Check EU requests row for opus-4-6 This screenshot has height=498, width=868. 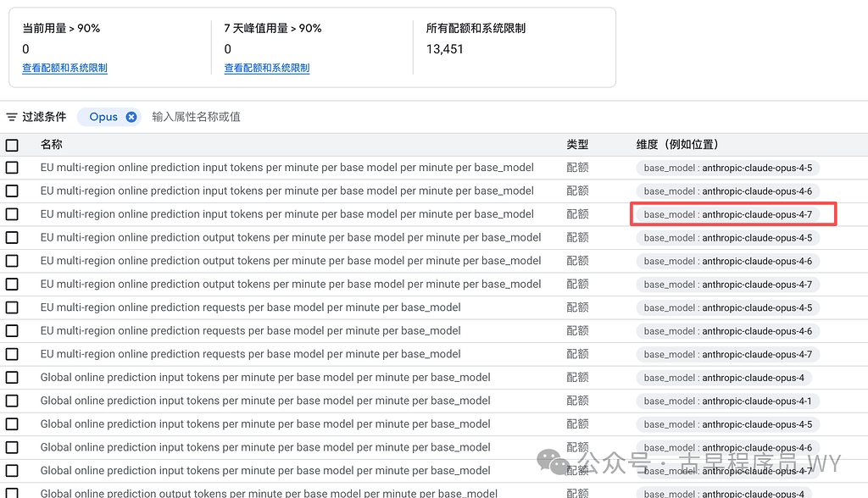coord(12,331)
